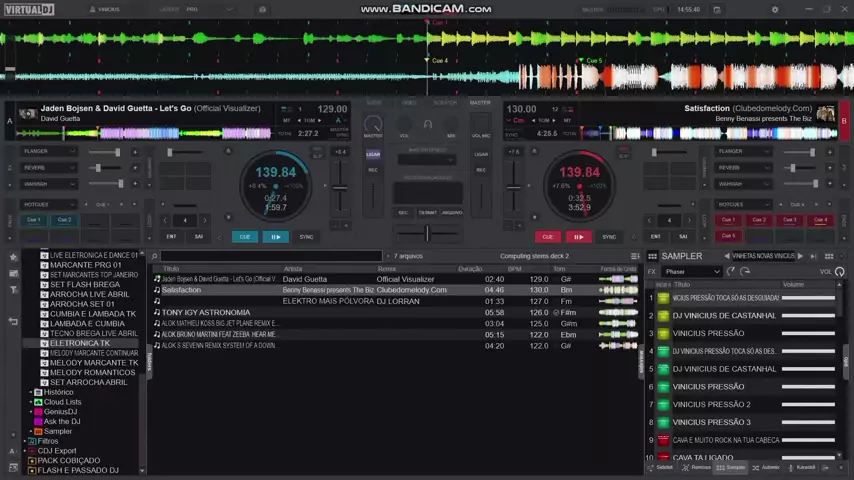Go to next sampler bank arrow
The height and width of the screenshot is (480, 854).
(801, 256)
